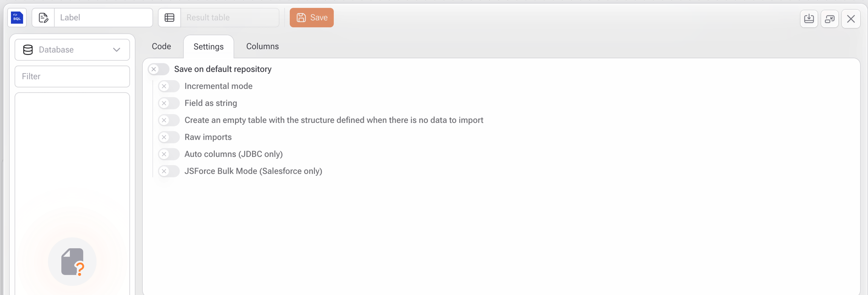This screenshot has width=868, height=295.
Task: Click the result table grid icon
Action: click(x=170, y=18)
